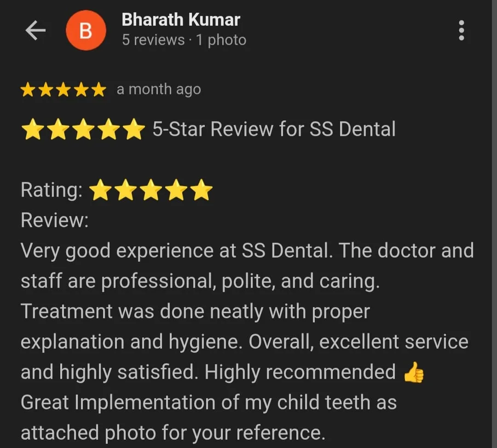Click the '5-Star Review for SS Dental' heading

point(274,129)
